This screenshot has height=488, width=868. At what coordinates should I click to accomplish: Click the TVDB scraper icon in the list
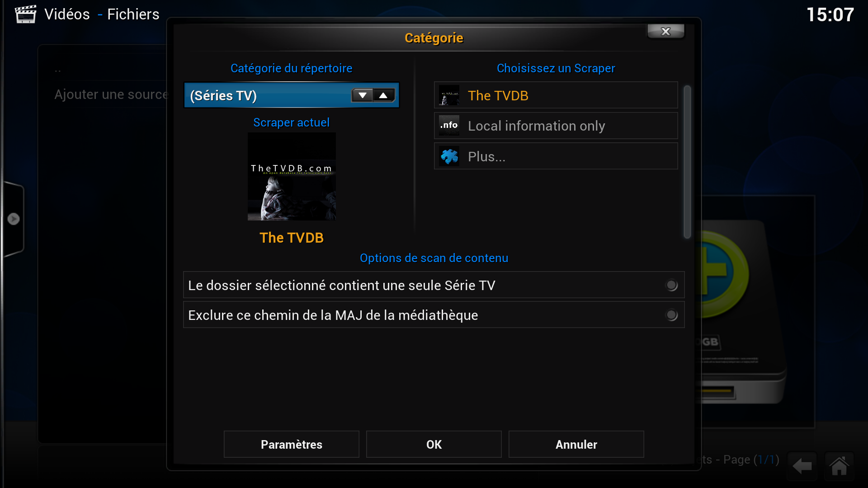pyautogui.click(x=449, y=95)
